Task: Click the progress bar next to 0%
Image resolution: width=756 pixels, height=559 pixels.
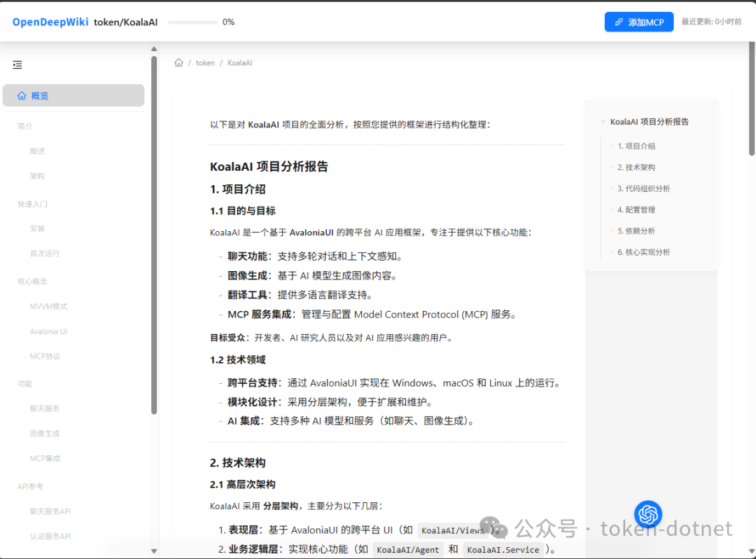Action: [x=193, y=22]
